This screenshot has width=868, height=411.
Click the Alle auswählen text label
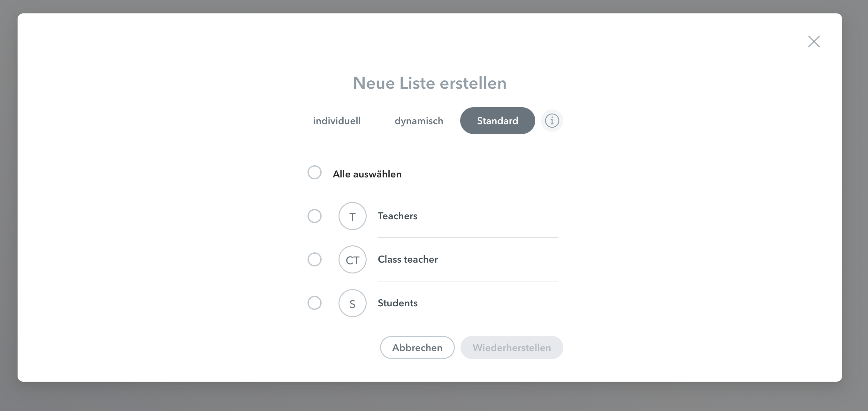pyautogui.click(x=367, y=174)
